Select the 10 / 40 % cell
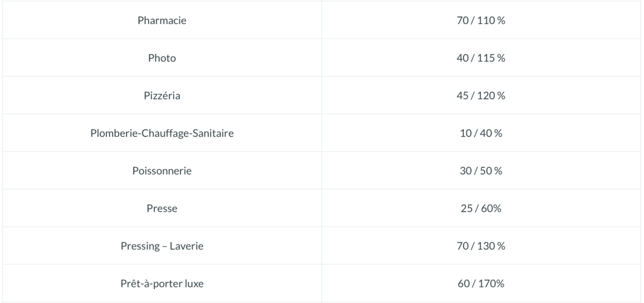Image resolution: width=644 pixels, height=303 pixels. (x=481, y=133)
